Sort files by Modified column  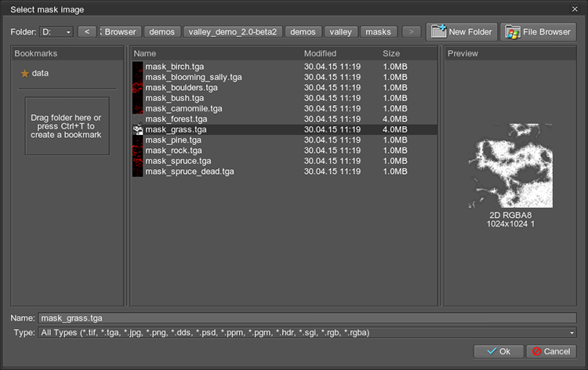click(320, 53)
